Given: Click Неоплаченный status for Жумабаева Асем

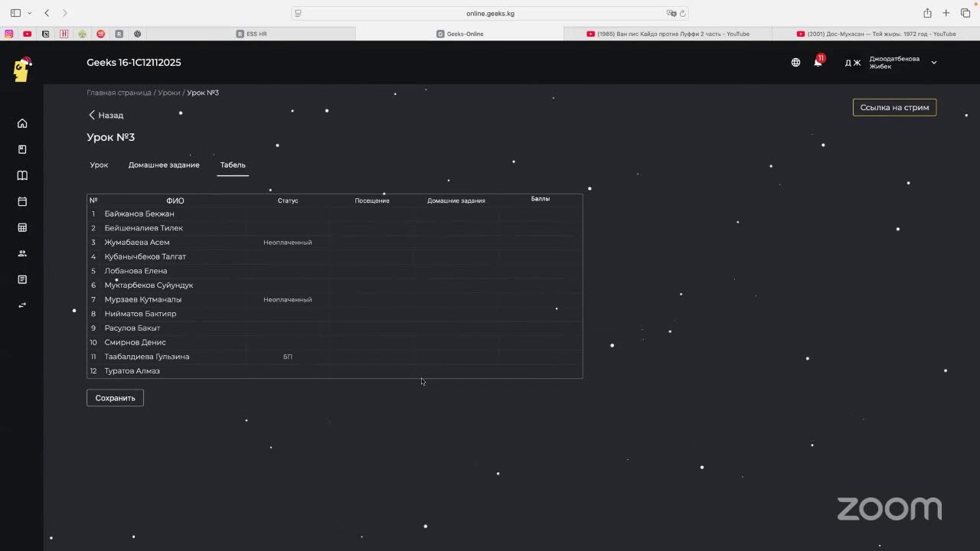Looking at the screenshot, I should (x=288, y=242).
